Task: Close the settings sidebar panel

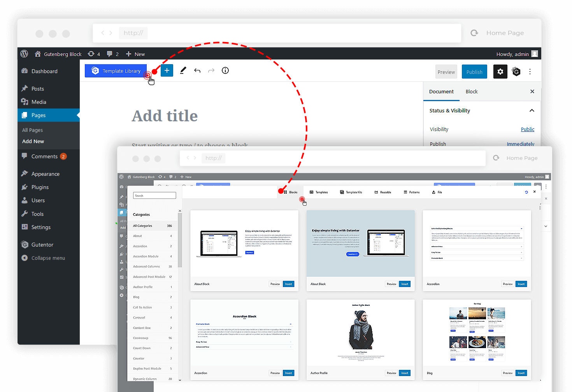Action: pyautogui.click(x=532, y=91)
